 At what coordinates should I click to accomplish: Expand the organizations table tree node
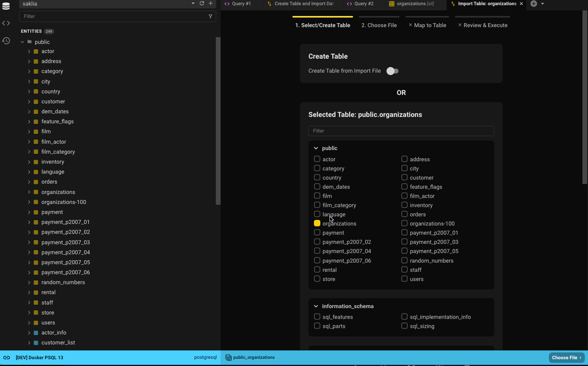pos(29,192)
